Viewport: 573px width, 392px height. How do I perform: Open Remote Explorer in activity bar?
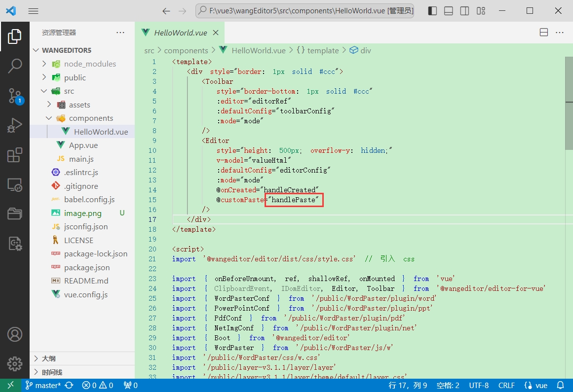click(x=15, y=184)
